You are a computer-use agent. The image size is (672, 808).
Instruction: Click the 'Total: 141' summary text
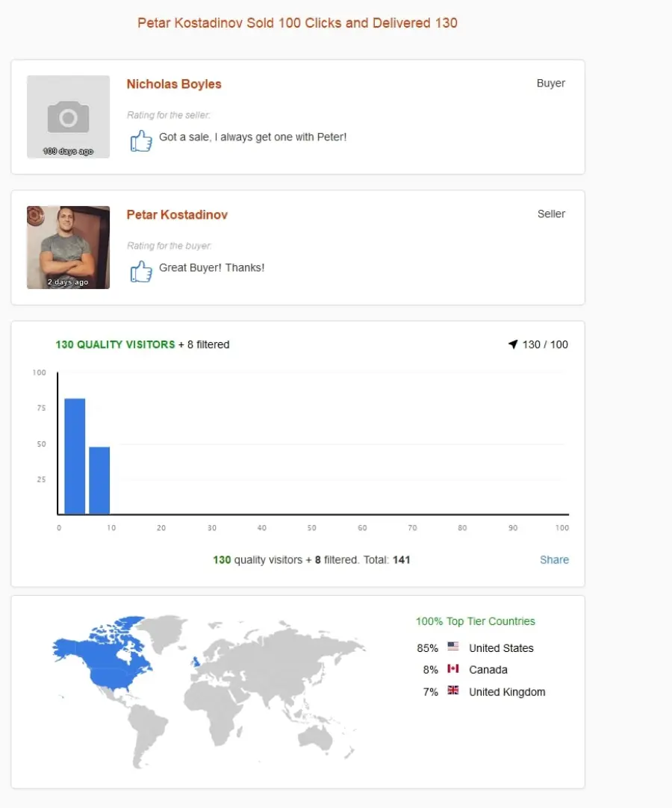pos(387,559)
